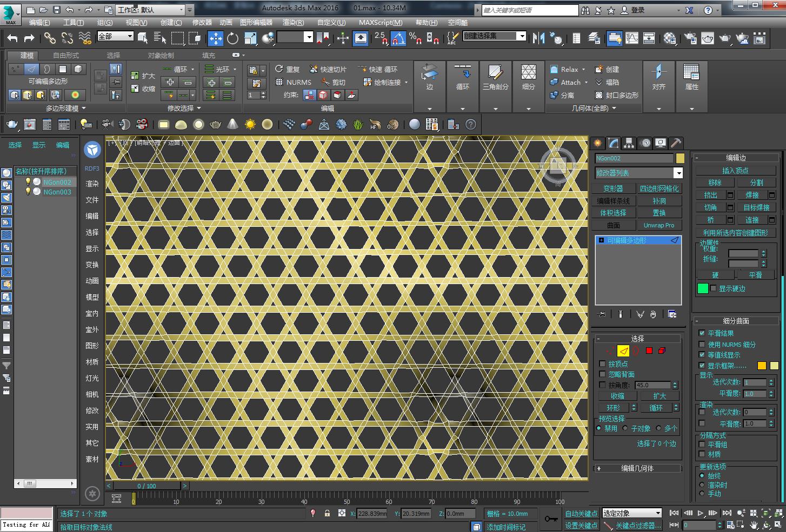Open the Edit menu 编辑(E)
This screenshot has width=786, height=532.
click(x=39, y=23)
